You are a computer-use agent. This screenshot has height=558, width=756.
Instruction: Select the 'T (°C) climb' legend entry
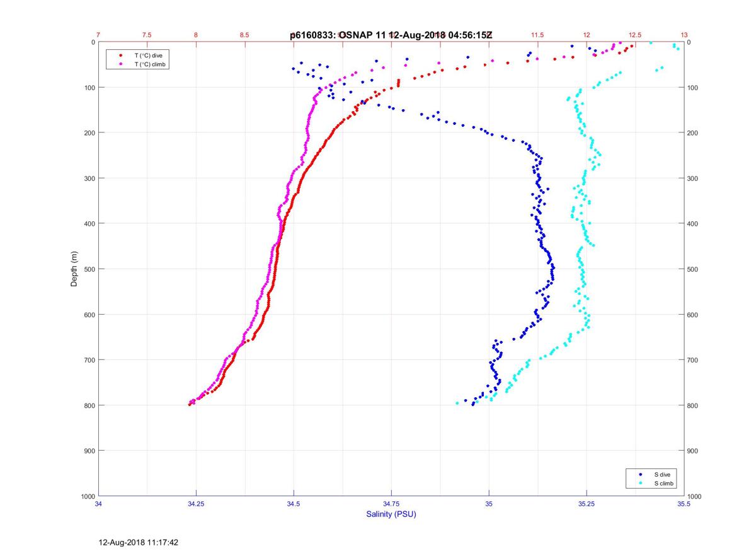pyautogui.click(x=151, y=64)
